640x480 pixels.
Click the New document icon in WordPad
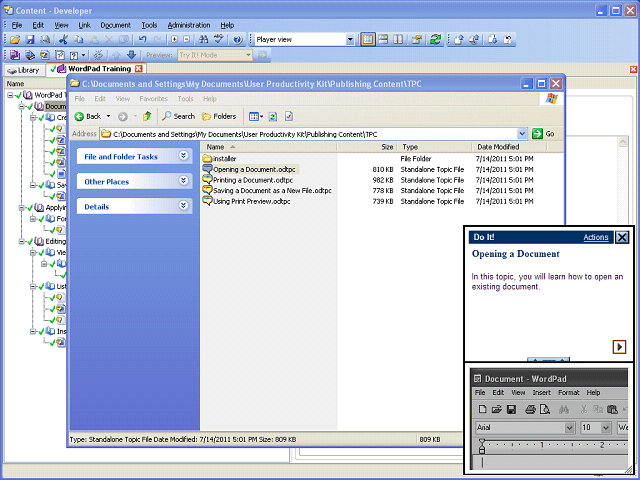coord(482,409)
